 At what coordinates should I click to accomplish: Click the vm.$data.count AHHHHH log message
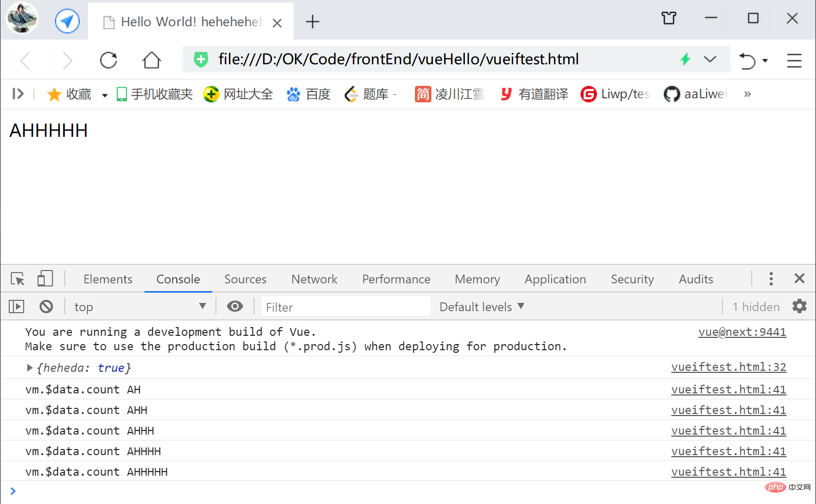pyautogui.click(x=97, y=472)
